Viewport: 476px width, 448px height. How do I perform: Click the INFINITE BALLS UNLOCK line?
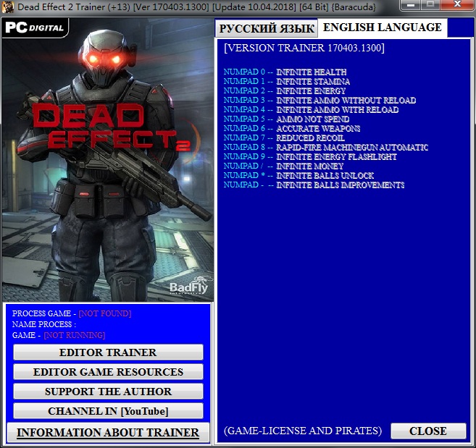pyautogui.click(x=298, y=175)
